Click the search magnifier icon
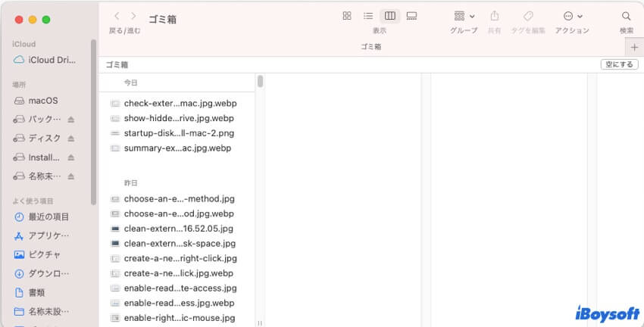Screen dimensions: 644x327 click(x=627, y=16)
